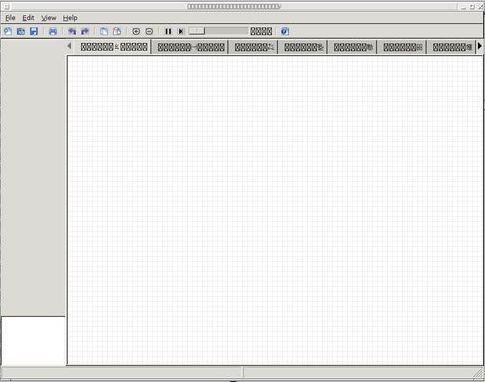Click the blue help icon in toolbar
Viewport: 485px width, 382px height.
tap(285, 32)
